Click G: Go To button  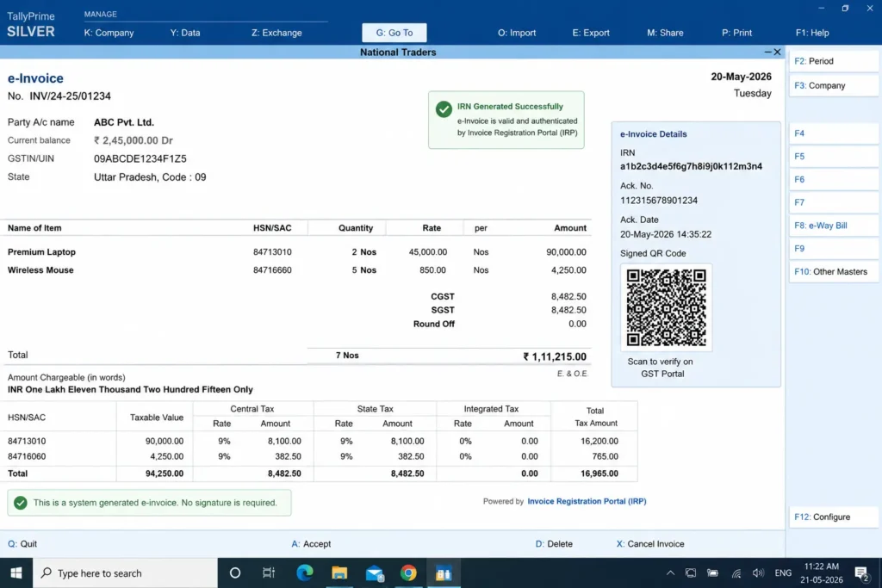(x=394, y=33)
